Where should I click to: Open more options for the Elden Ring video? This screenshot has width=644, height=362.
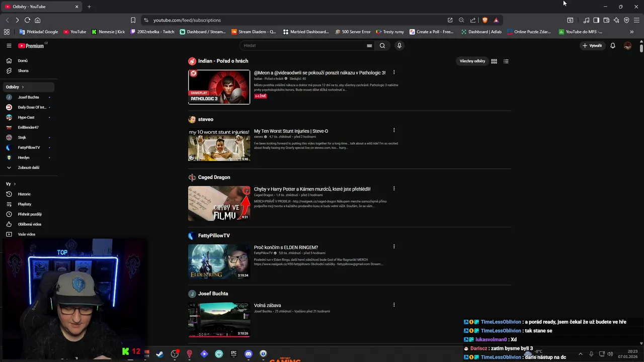pyautogui.click(x=394, y=246)
